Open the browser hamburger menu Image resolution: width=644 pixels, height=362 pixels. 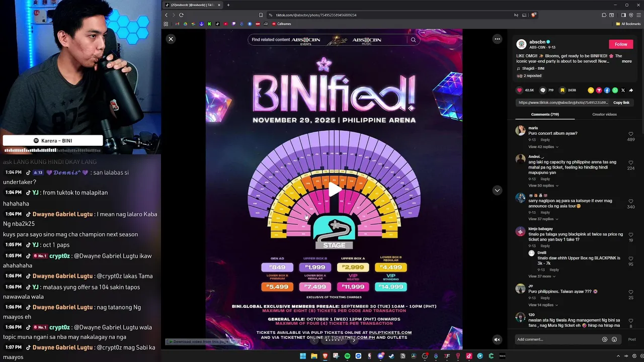click(x=639, y=15)
